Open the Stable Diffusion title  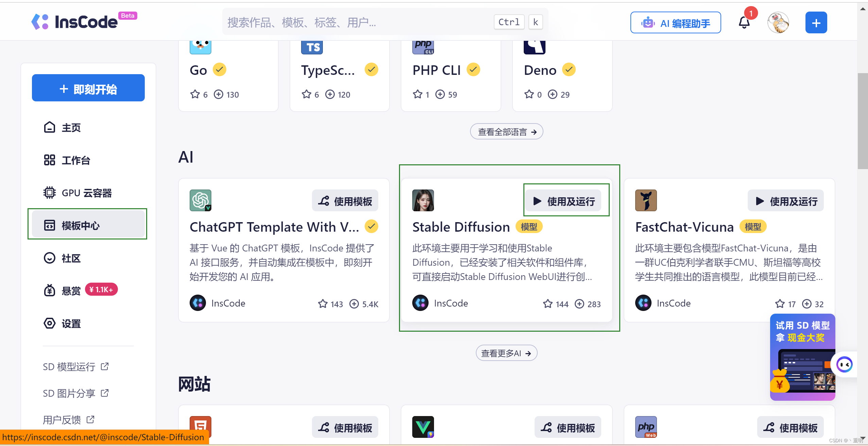point(461,227)
